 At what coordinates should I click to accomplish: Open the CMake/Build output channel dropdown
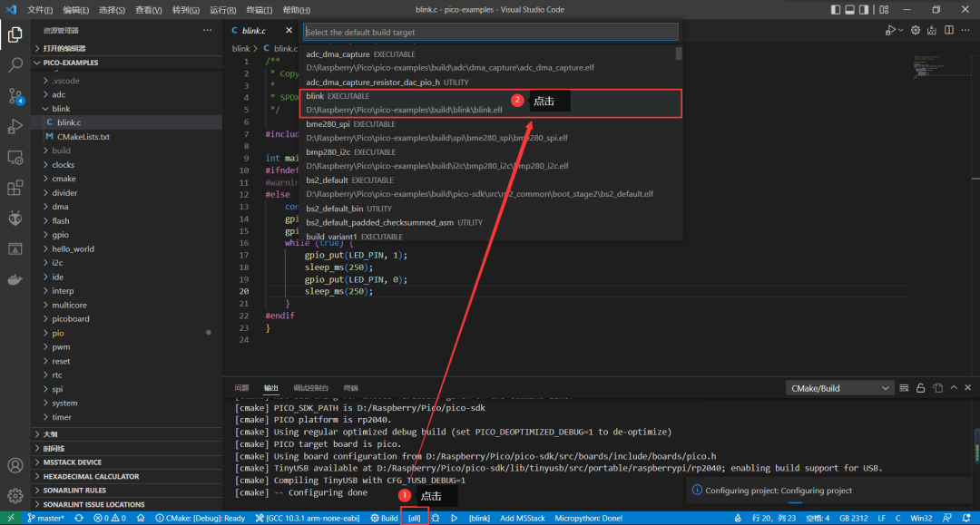point(841,388)
